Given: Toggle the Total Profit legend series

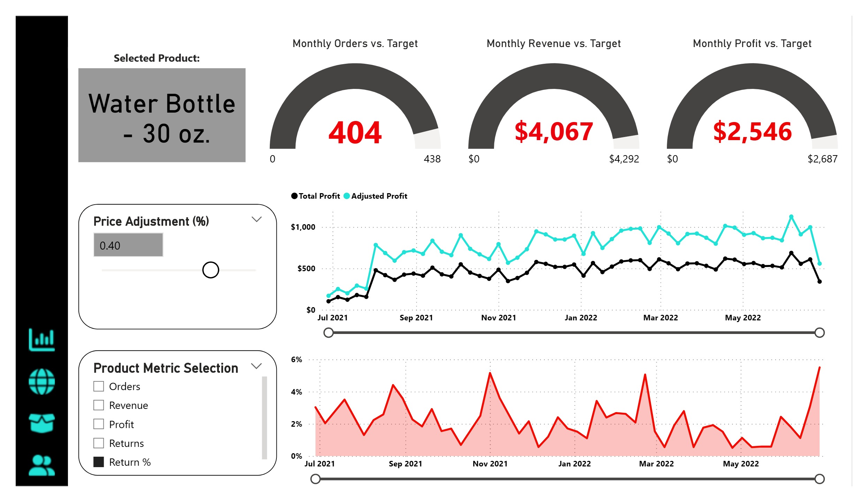Looking at the screenshot, I should (x=317, y=196).
